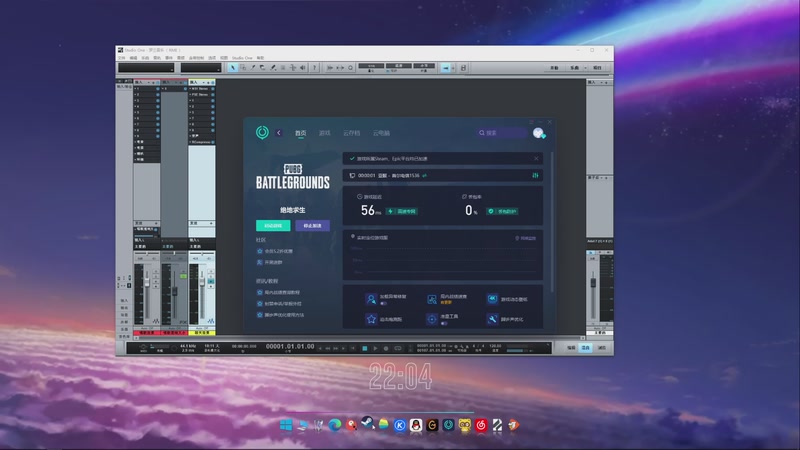
Task: Toggle the switch under the crosshair tool
Action: [x=444, y=323]
